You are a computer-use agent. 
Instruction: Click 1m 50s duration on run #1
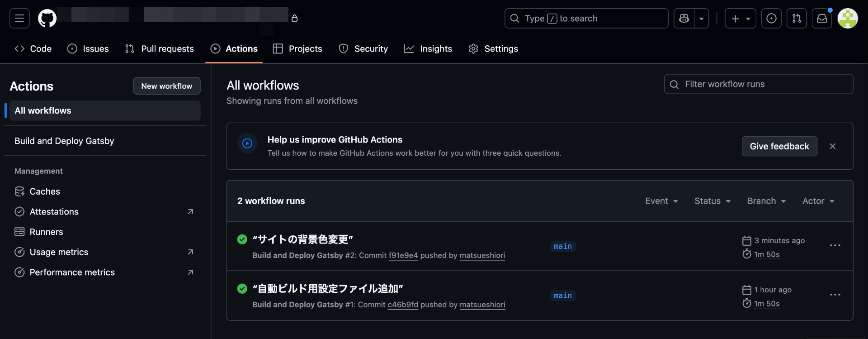coord(767,304)
